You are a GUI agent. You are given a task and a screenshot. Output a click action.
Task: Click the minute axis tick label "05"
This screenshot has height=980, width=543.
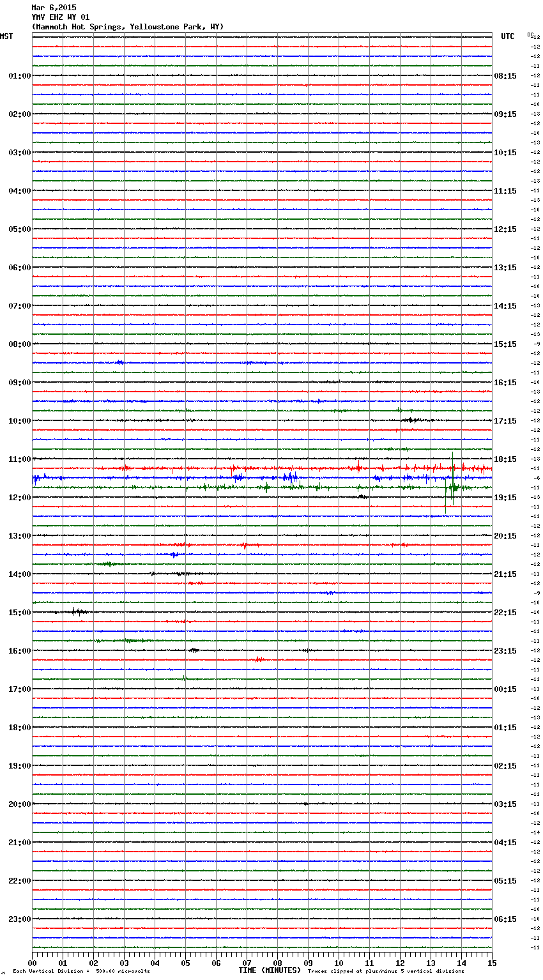pyautogui.click(x=185, y=963)
